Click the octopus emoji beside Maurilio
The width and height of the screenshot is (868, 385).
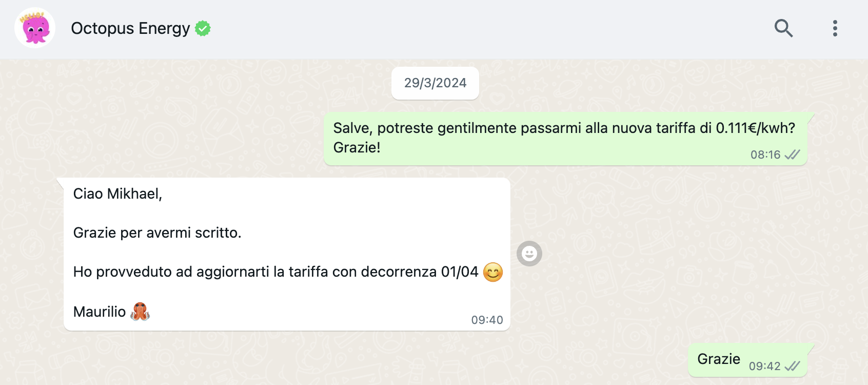point(140,312)
